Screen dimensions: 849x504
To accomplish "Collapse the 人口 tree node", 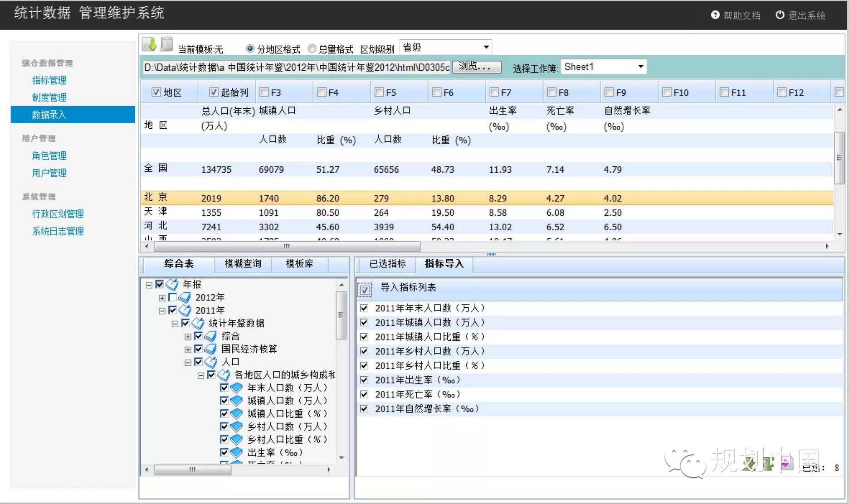I will [188, 363].
